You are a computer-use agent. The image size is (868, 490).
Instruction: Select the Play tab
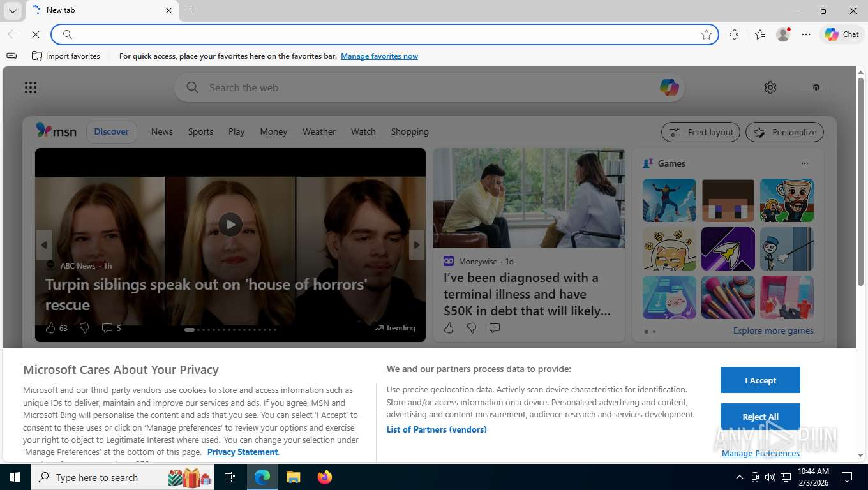click(x=236, y=131)
